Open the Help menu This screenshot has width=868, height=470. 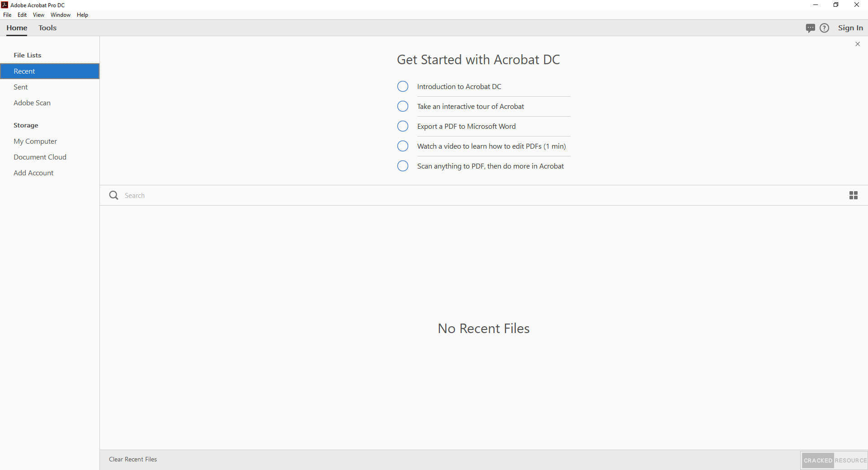tap(82, 15)
